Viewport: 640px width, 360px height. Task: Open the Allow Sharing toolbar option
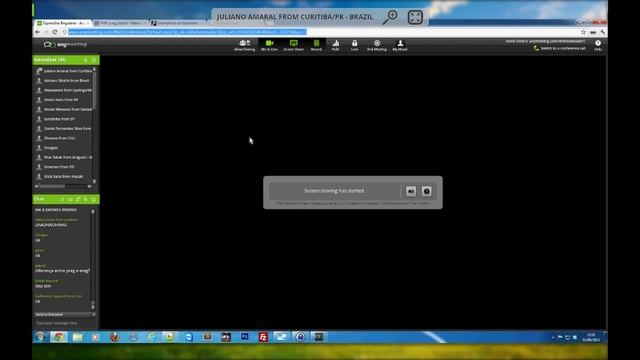(244, 45)
